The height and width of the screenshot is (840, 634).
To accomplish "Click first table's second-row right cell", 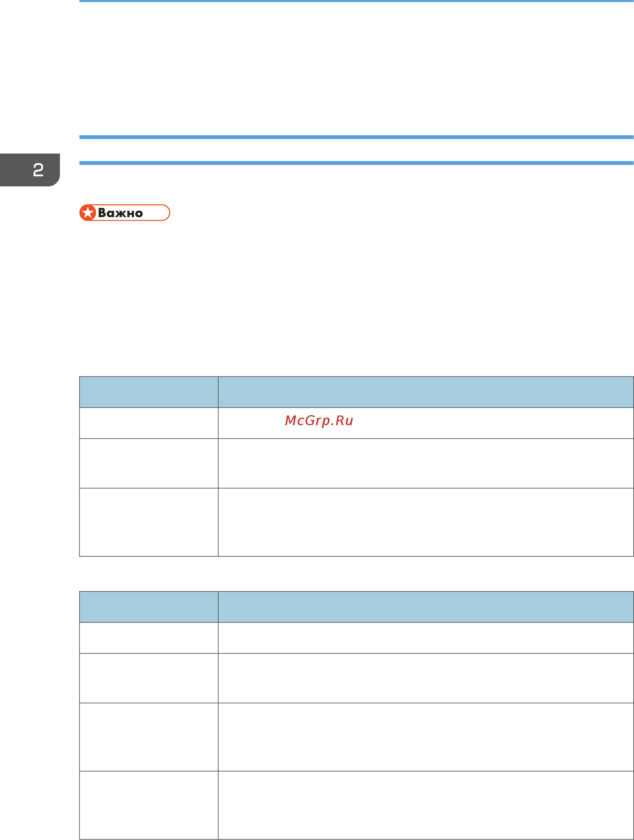I will pos(426,463).
